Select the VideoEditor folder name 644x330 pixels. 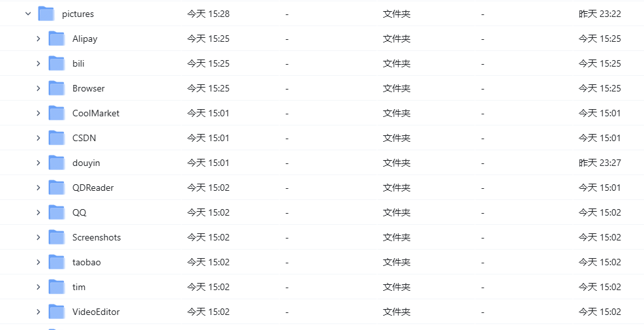pyautogui.click(x=96, y=312)
